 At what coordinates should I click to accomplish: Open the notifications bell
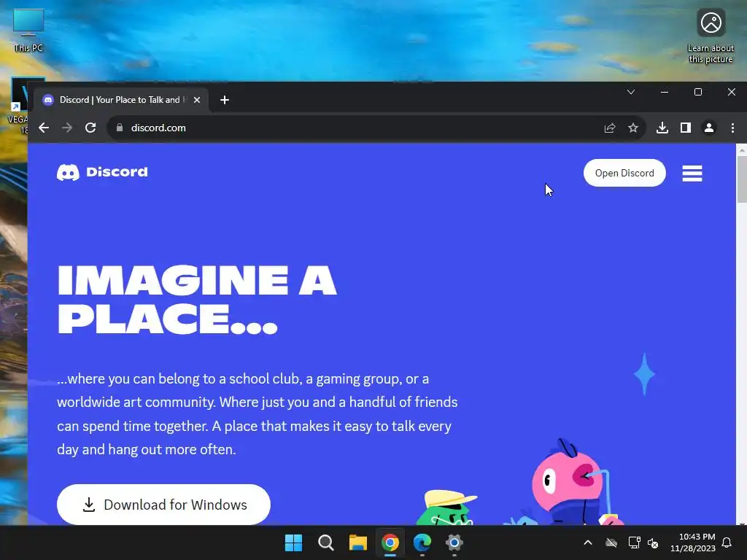click(727, 542)
